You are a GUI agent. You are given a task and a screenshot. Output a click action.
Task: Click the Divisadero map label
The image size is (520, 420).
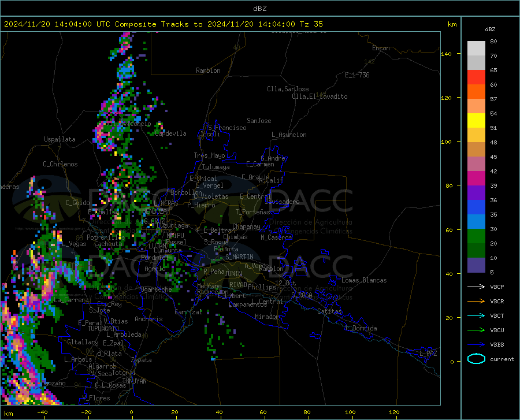[282, 202]
